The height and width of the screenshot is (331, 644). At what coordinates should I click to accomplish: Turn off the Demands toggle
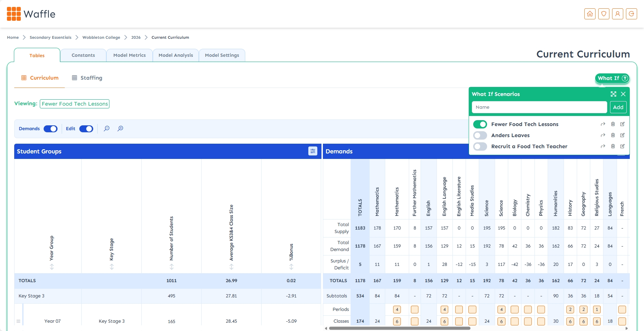pos(51,129)
